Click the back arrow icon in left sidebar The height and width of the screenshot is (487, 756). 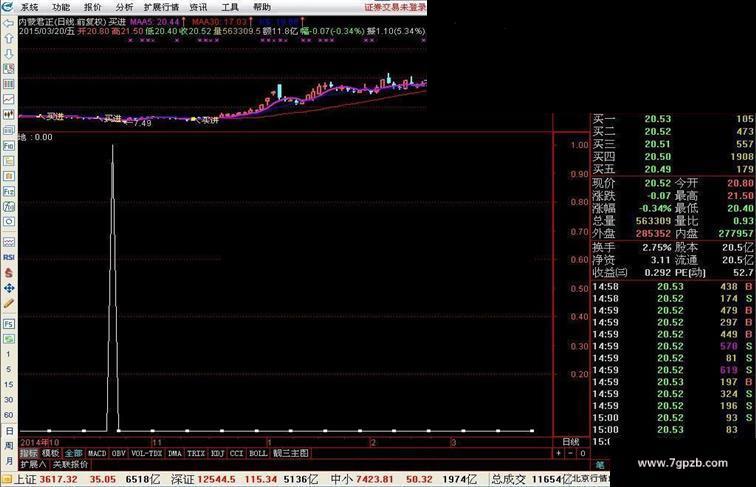tap(8, 23)
